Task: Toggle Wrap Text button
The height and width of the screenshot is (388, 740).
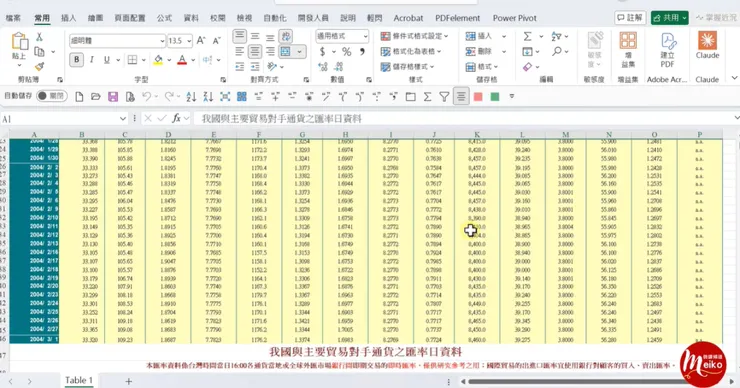Action: tap(286, 36)
